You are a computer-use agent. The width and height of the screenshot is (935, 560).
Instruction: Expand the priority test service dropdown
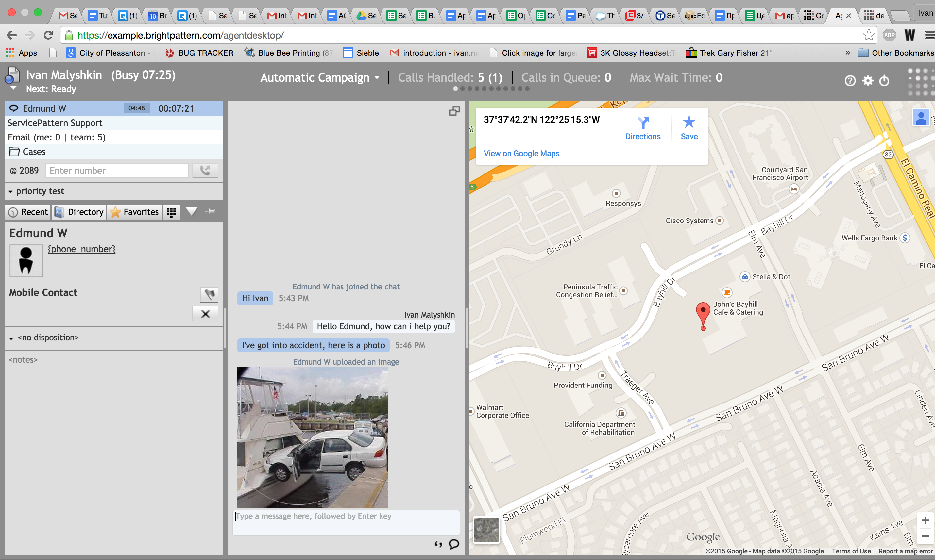(x=36, y=191)
